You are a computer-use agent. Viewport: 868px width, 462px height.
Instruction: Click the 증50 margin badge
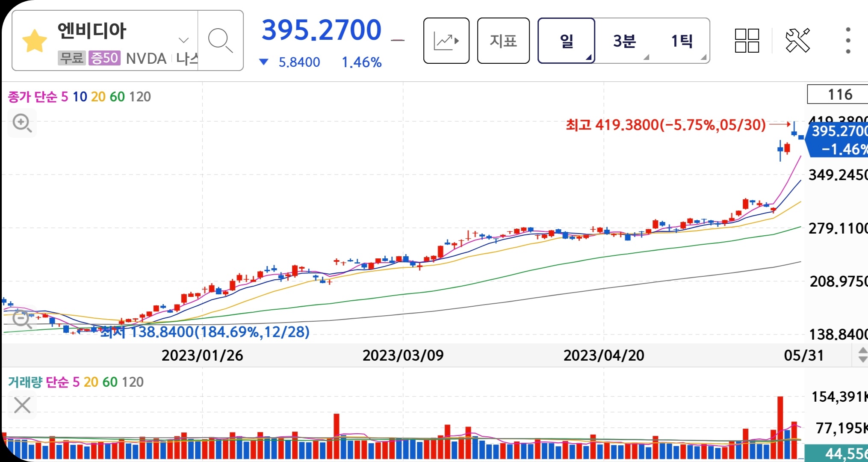click(104, 58)
